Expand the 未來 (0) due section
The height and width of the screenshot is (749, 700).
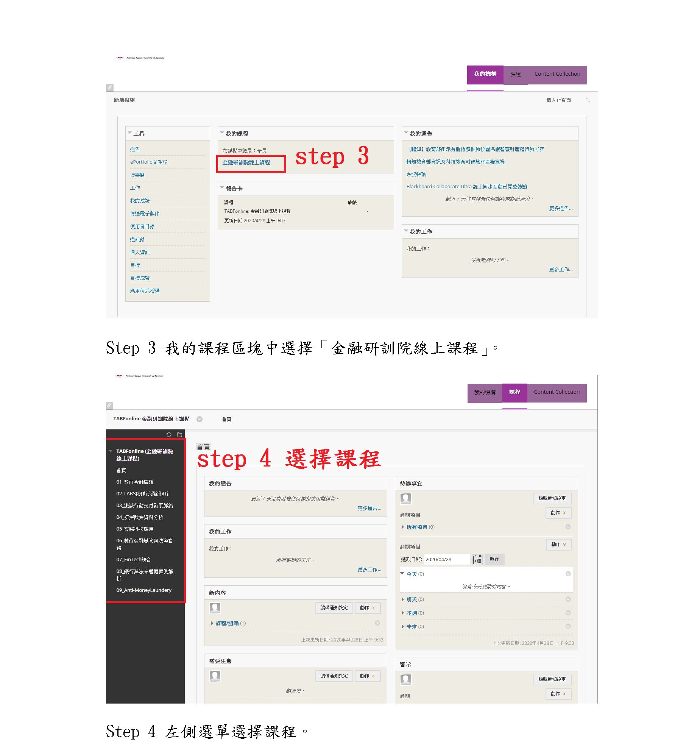tap(402, 627)
